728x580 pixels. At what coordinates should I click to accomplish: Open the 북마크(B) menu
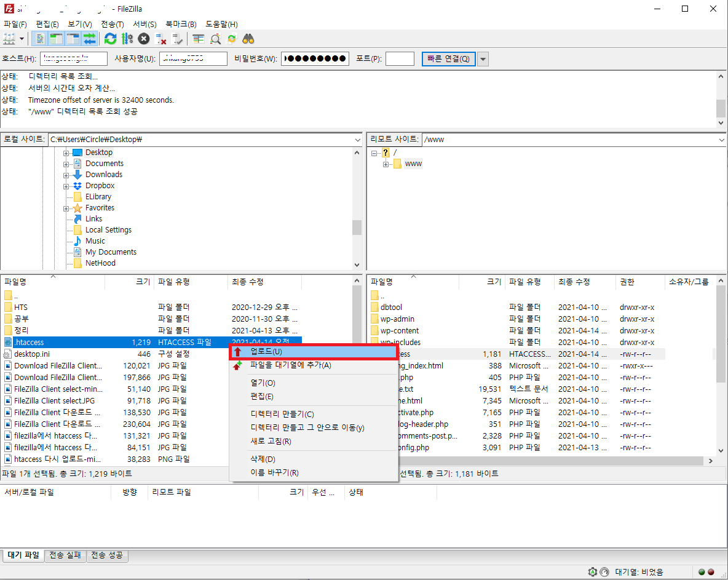(181, 24)
